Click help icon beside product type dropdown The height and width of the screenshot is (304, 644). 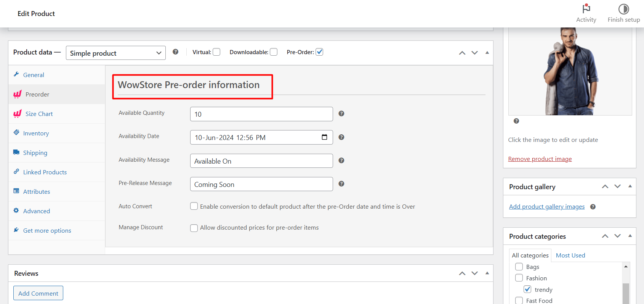175,52
